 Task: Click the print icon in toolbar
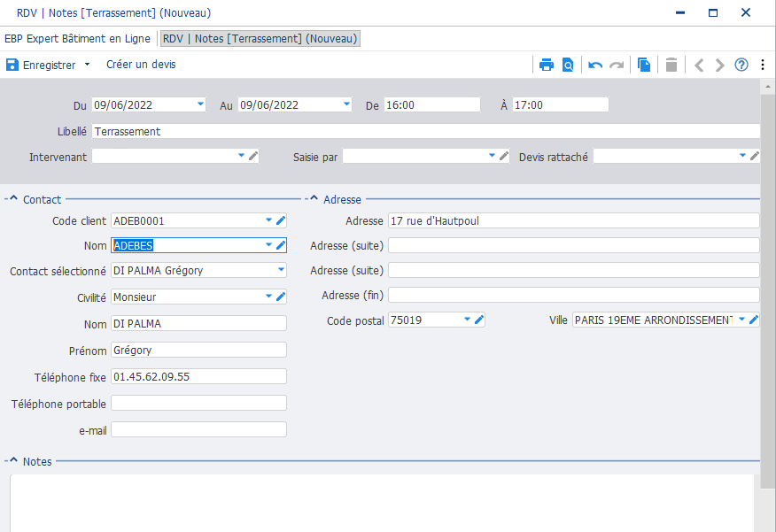pos(547,65)
